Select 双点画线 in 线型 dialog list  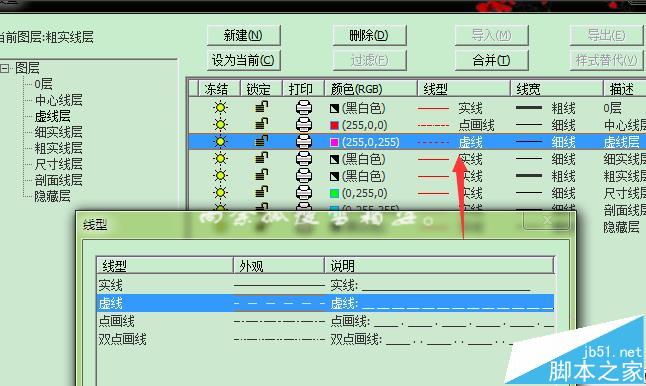pyautogui.click(x=325, y=339)
